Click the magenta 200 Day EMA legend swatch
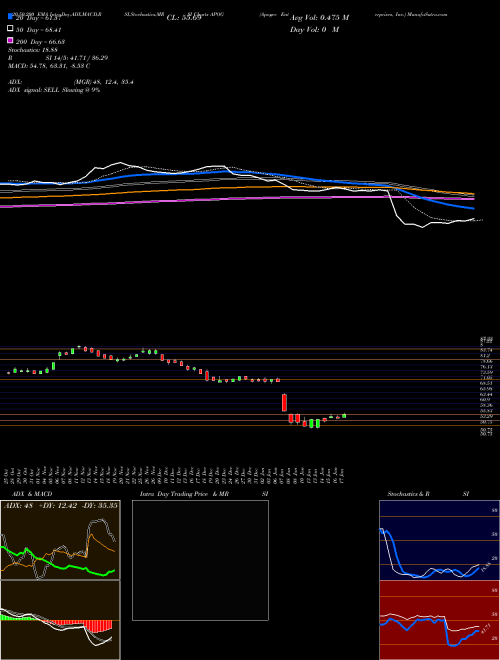500x660 pixels. click(10, 40)
